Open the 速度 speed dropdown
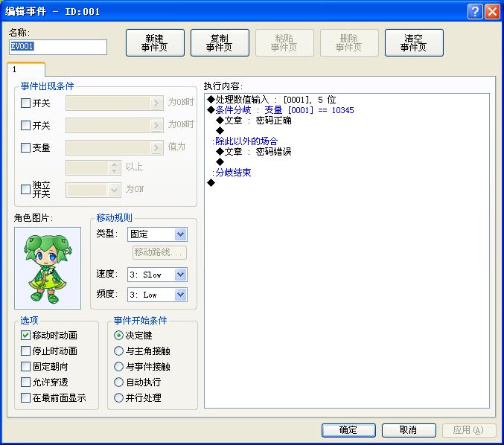The width and height of the screenshot is (504, 445). [x=157, y=275]
